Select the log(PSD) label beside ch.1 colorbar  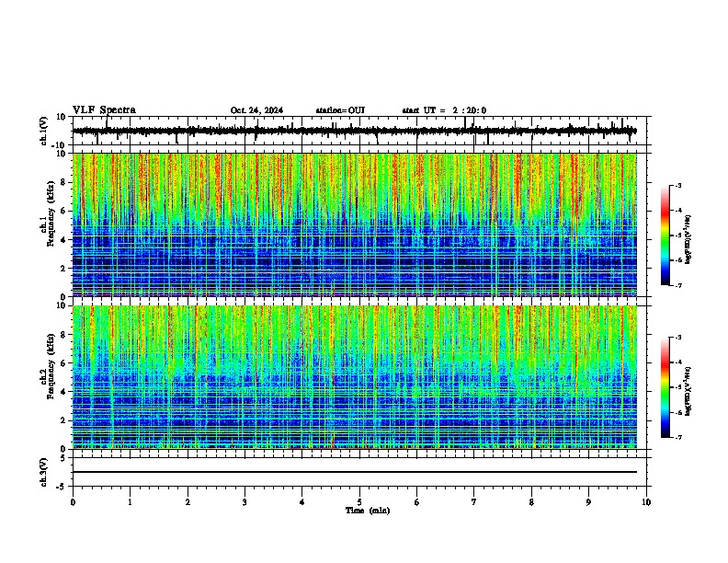point(688,240)
